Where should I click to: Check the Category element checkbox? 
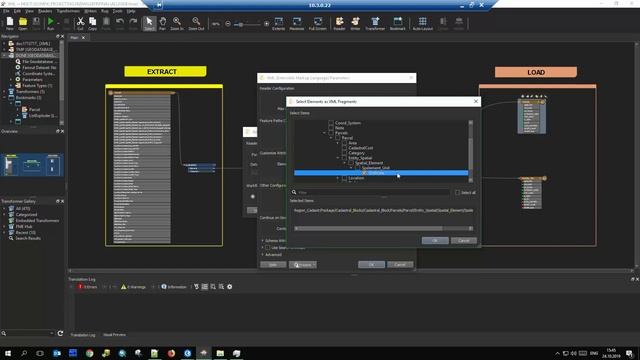click(x=344, y=153)
